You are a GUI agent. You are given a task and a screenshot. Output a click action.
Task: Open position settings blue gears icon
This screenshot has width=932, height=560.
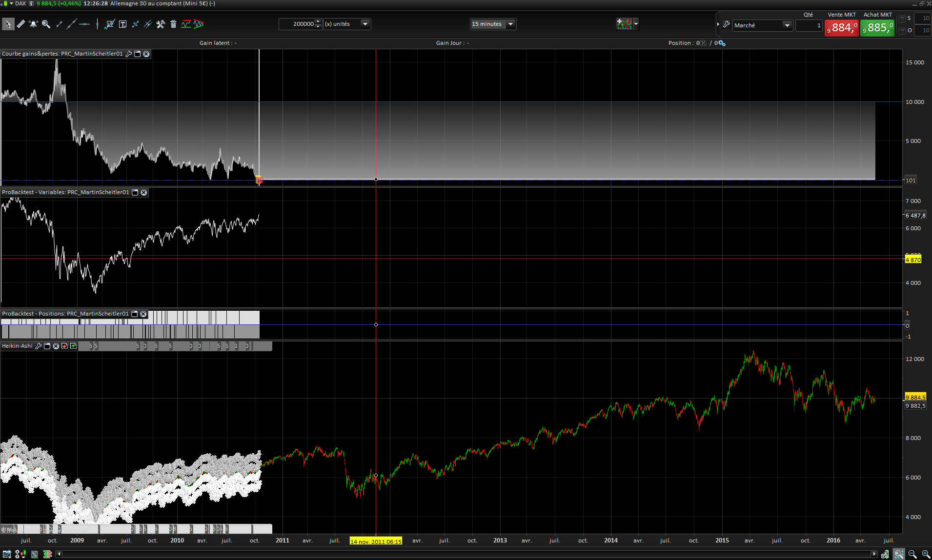722,43
